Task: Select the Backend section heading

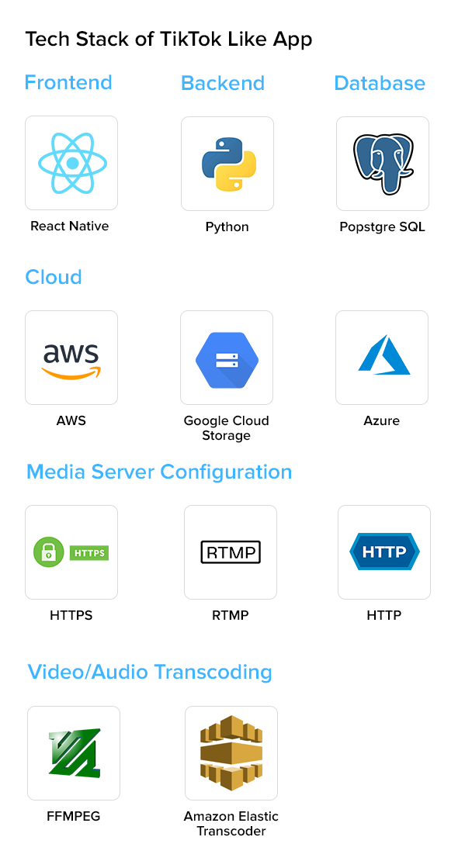Action: point(223,83)
